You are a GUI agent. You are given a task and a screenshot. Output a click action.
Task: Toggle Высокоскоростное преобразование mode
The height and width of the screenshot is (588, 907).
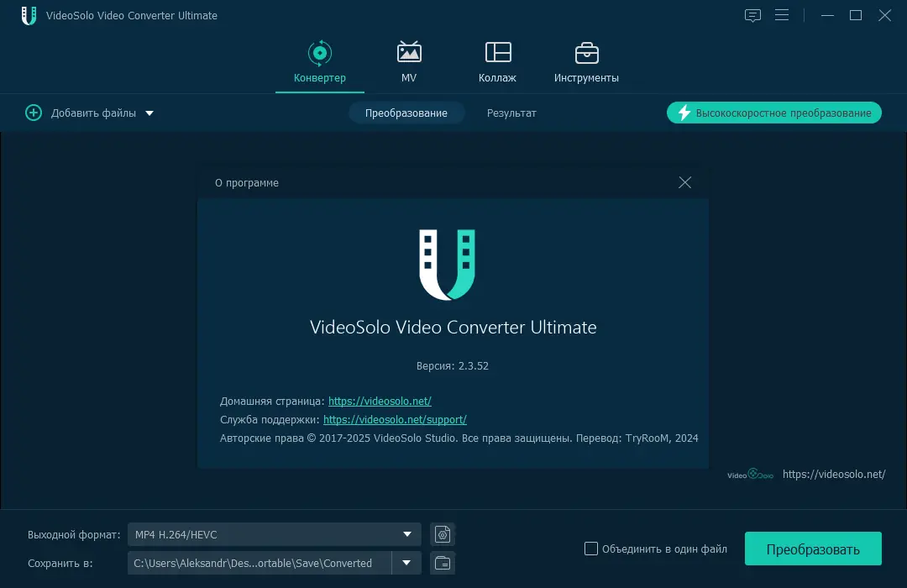tap(773, 112)
